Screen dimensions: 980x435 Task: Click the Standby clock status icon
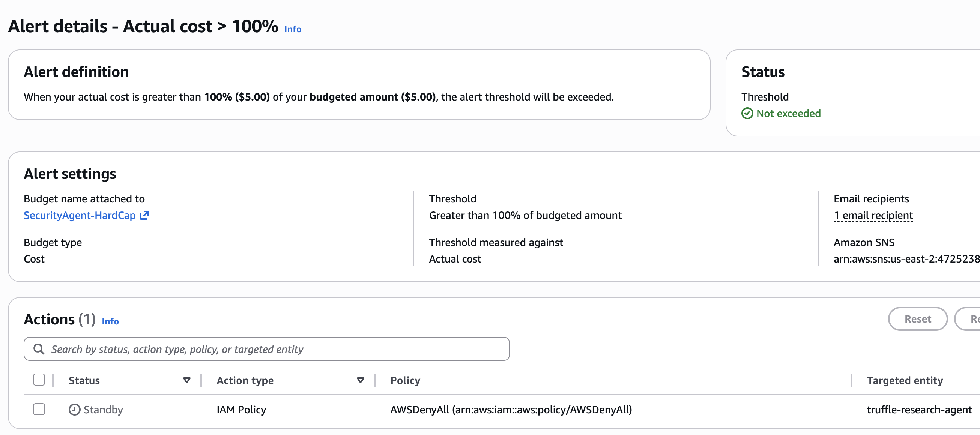(74, 409)
